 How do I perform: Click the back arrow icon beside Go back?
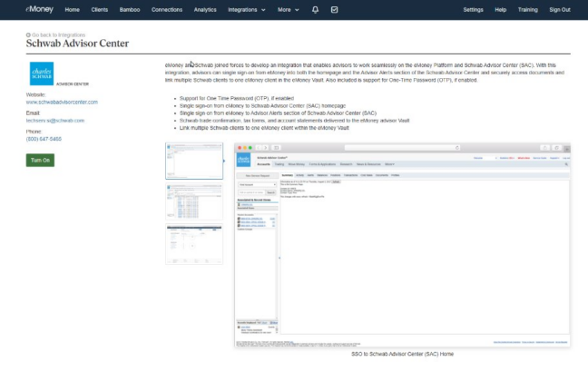click(x=28, y=34)
